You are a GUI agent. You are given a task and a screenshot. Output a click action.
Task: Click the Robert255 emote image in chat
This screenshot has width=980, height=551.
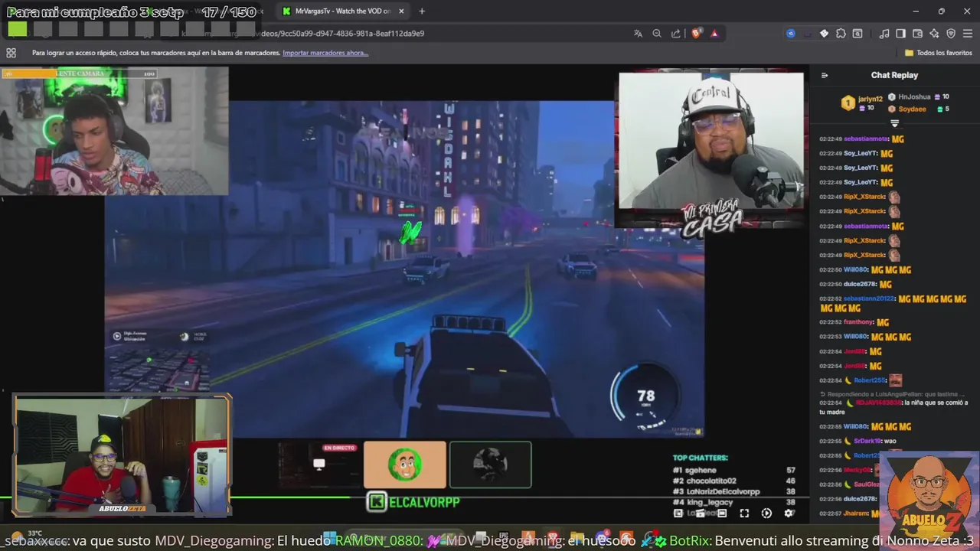tap(895, 380)
